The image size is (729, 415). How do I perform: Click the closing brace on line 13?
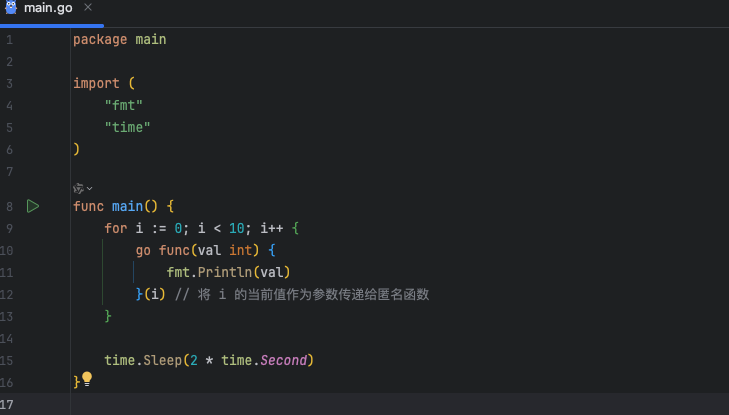tap(108, 316)
